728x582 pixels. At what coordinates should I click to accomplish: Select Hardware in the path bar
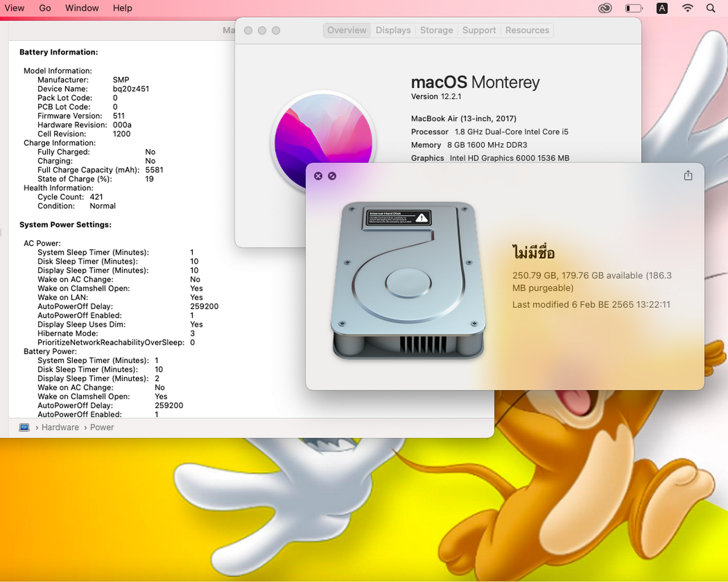[60, 427]
